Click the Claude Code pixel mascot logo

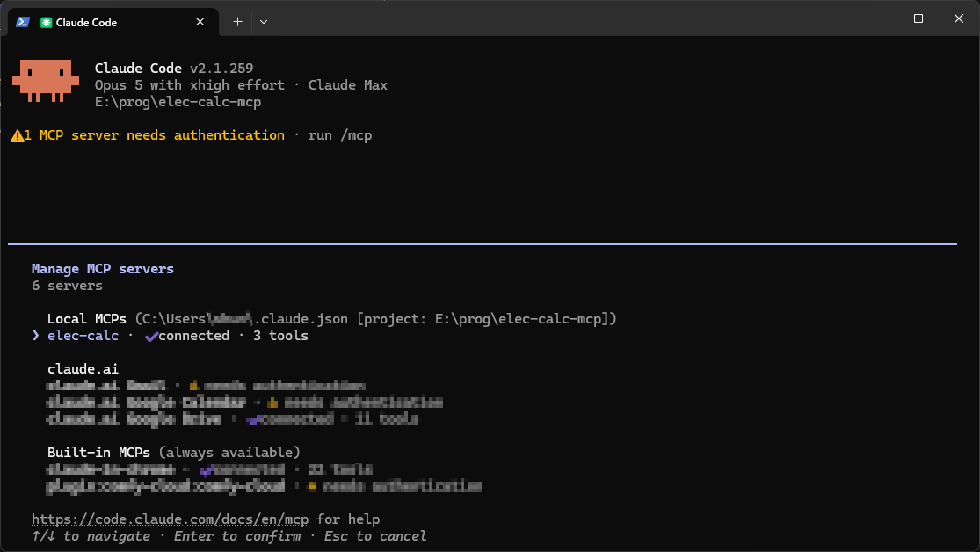[x=46, y=81]
